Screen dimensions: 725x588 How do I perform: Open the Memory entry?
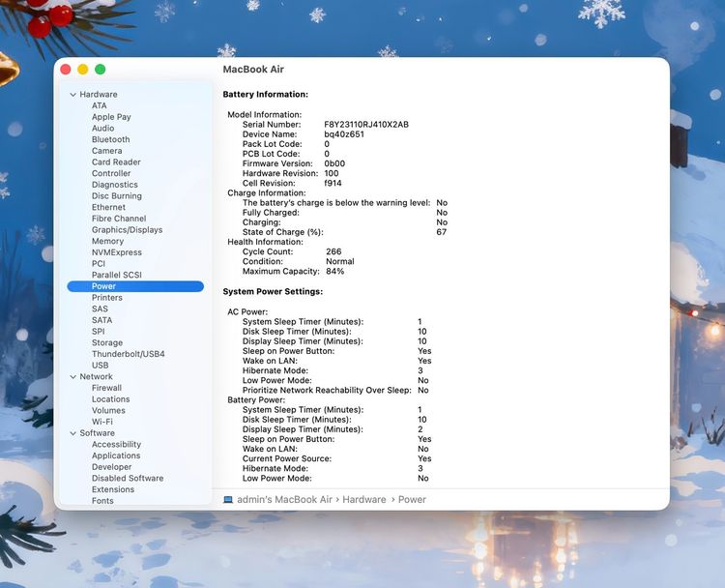[107, 241]
